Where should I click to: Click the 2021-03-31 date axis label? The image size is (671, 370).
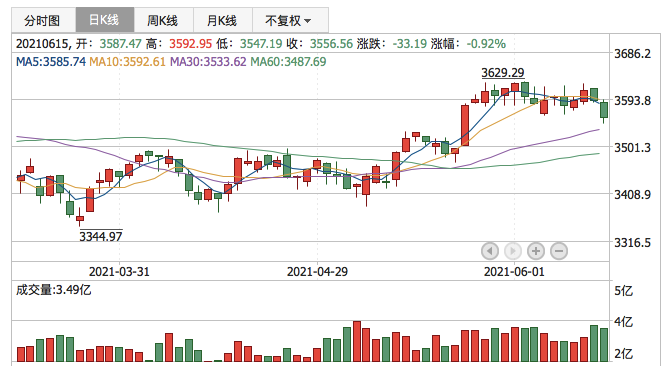[119, 272]
